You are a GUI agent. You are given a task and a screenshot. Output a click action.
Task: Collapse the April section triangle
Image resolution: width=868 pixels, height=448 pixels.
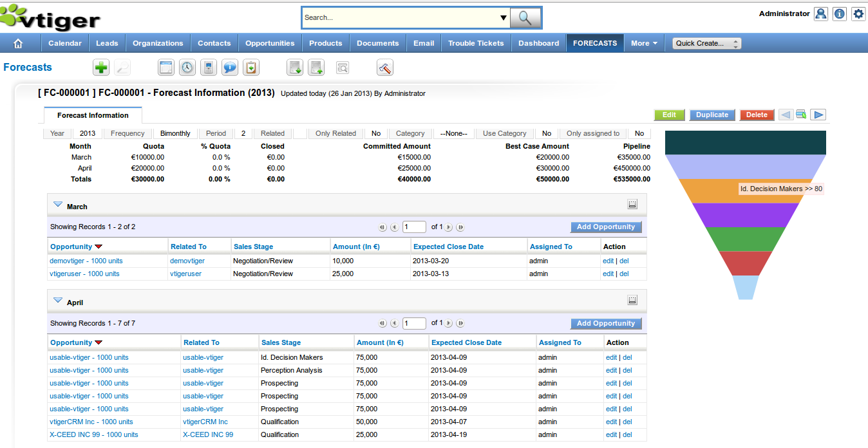(x=58, y=301)
